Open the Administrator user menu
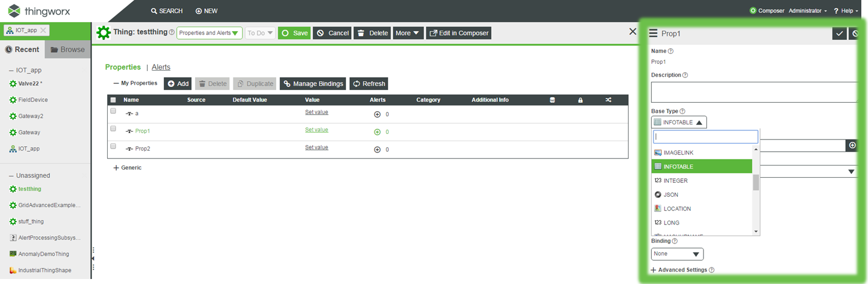This screenshot has width=868, height=284. (807, 11)
